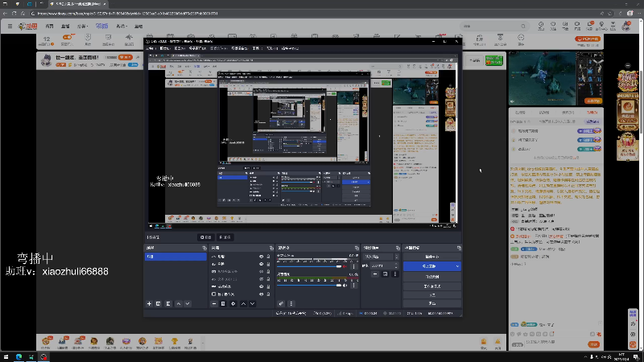
Task: Open the user avatar in Douyu header
Action: point(626,26)
